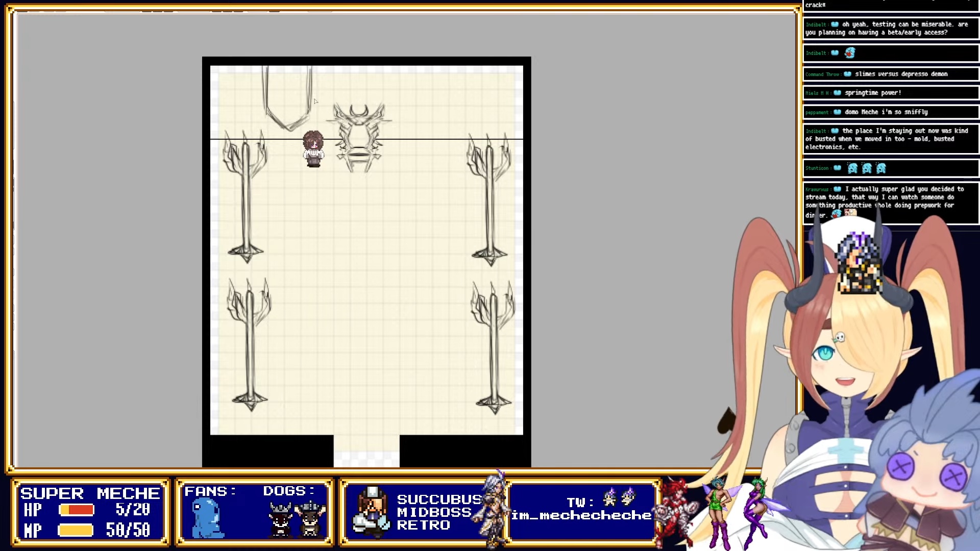Click the chef avatar beside Succubus Midboss Retro
This screenshot has width=980, height=551.
[x=371, y=512]
